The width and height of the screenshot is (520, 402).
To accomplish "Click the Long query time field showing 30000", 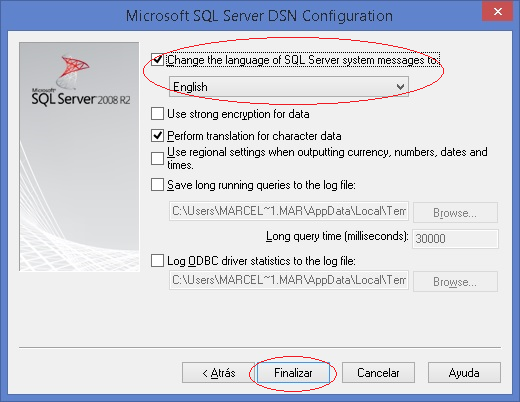I will 455,239.
